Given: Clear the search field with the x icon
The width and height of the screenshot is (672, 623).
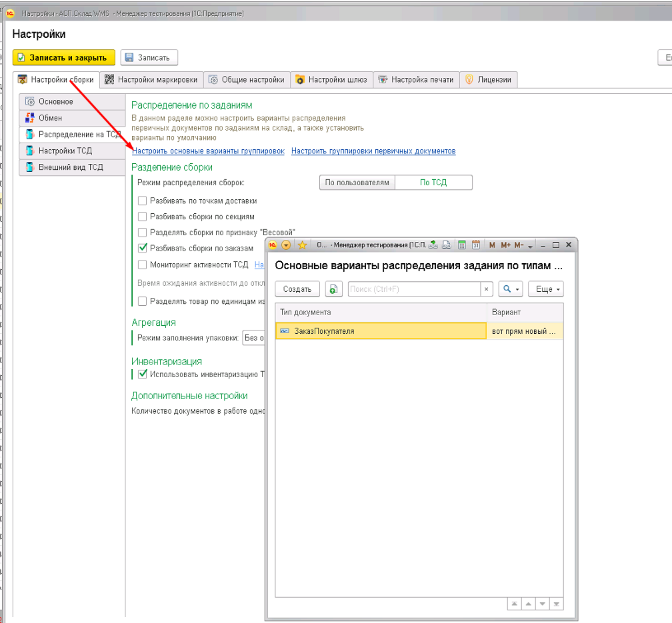Looking at the screenshot, I should tap(487, 289).
